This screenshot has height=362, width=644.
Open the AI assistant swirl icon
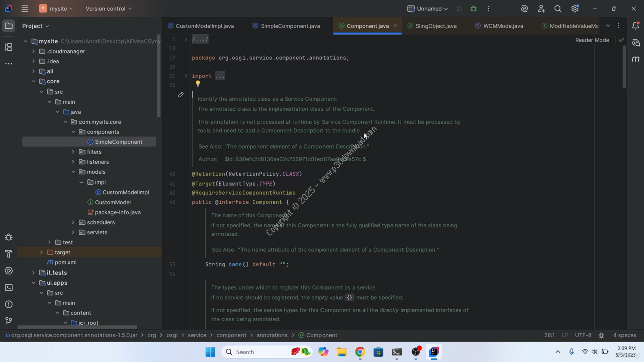pos(524,9)
